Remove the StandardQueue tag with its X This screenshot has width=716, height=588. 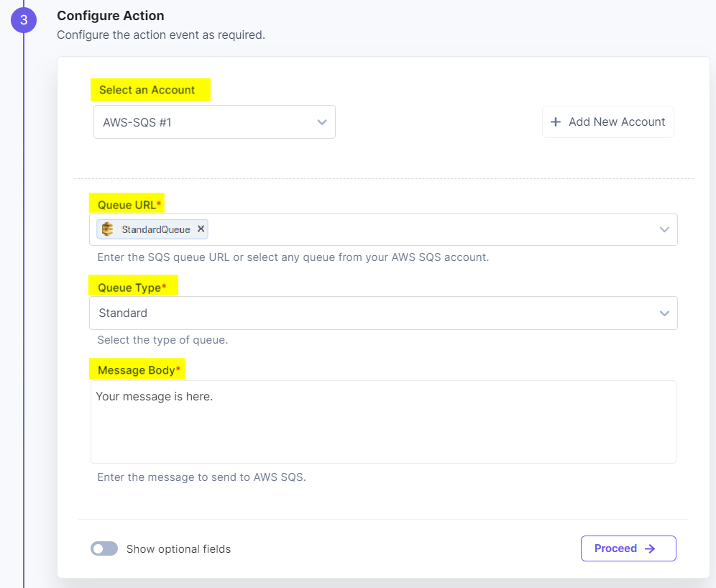(x=201, y=229)
